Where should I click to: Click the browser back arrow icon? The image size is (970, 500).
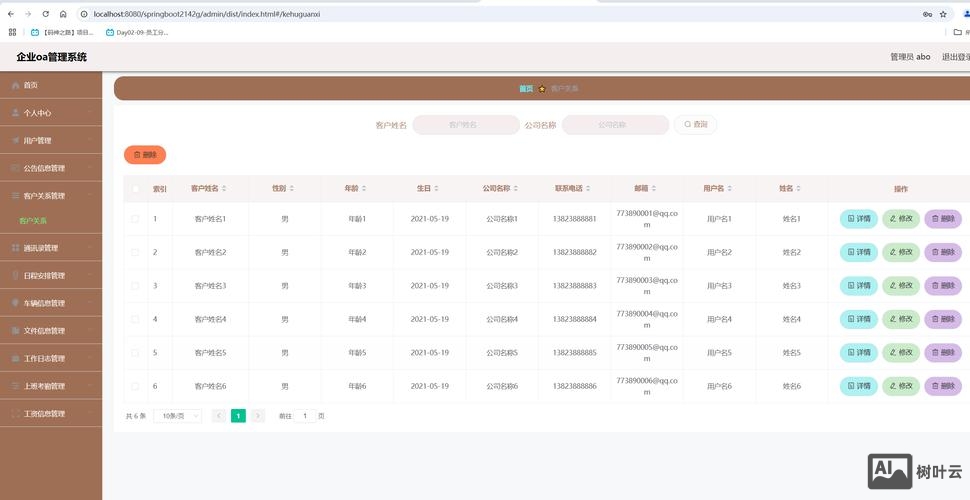click(x=11, y=14)
